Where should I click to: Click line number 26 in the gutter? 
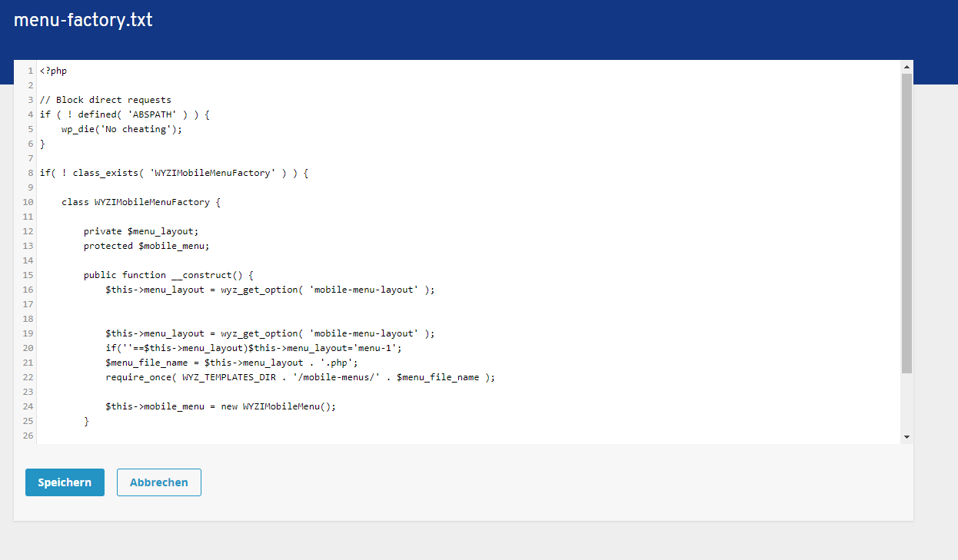[x=28, y=435]
